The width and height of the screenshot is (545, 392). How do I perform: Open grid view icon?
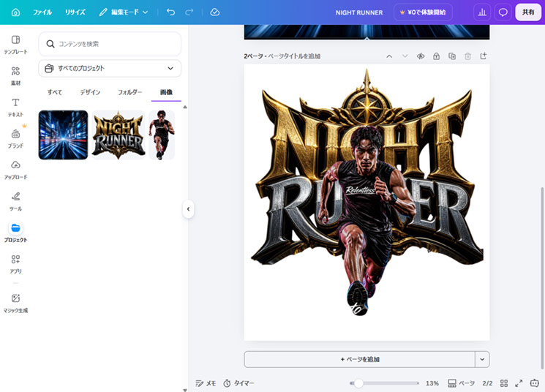504,383
